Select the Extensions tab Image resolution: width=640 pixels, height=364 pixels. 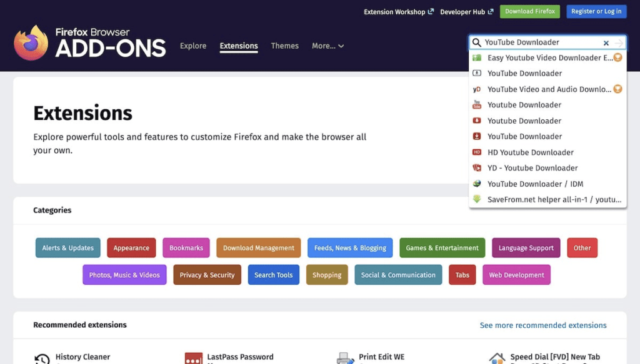(239, 46)
